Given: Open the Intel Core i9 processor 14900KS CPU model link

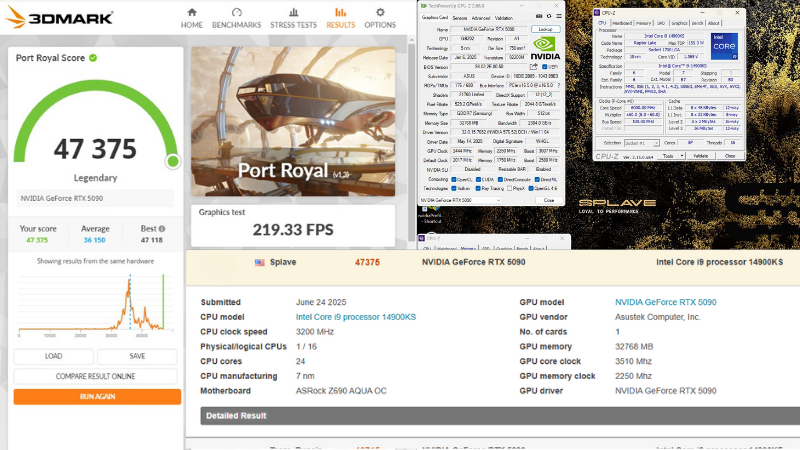Looking at the screenshot, I should [356, 317].
